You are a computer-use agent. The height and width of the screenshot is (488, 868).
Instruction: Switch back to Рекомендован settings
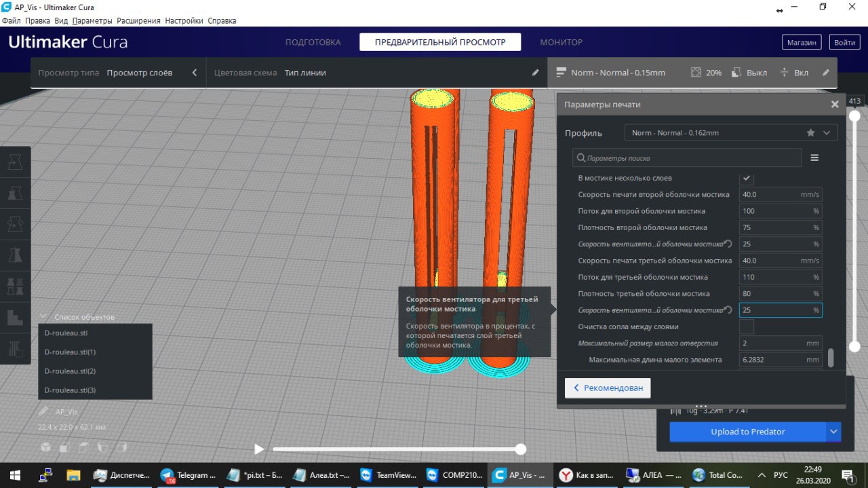[608, 388]
